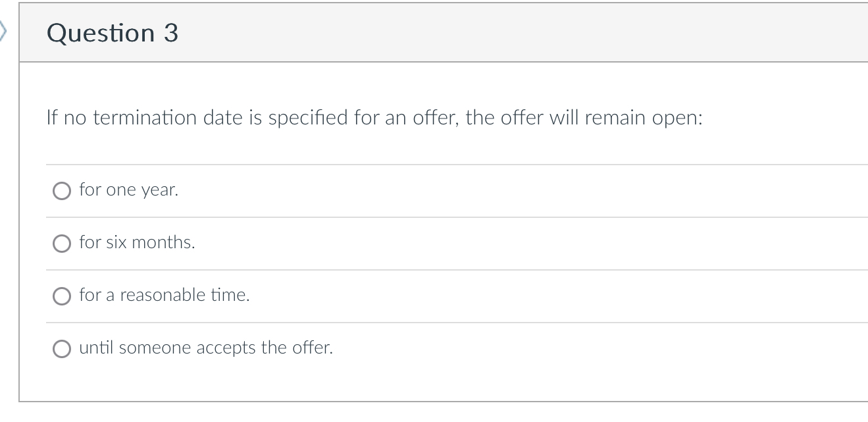Click the "Question 3" header bar

[x=434, y=33]
